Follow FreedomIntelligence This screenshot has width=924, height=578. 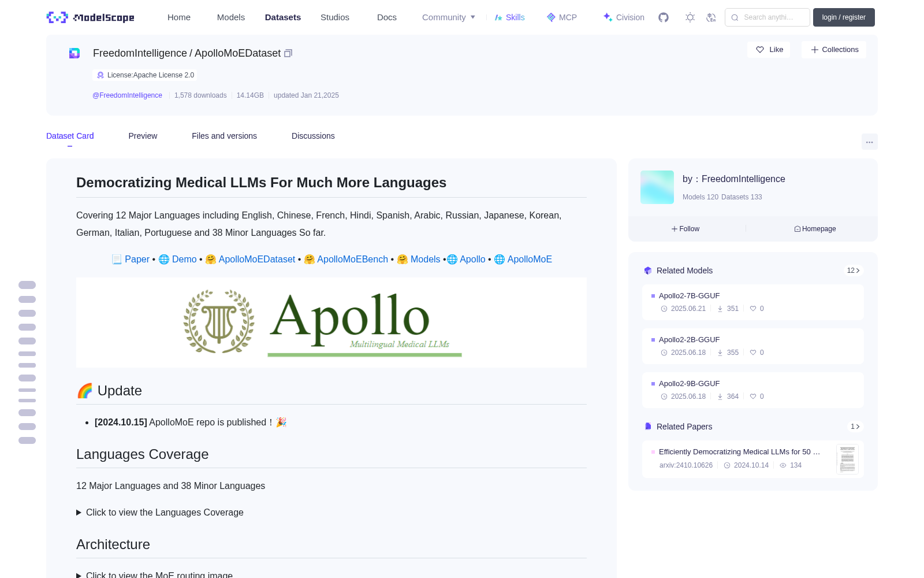tap(685, 229)
